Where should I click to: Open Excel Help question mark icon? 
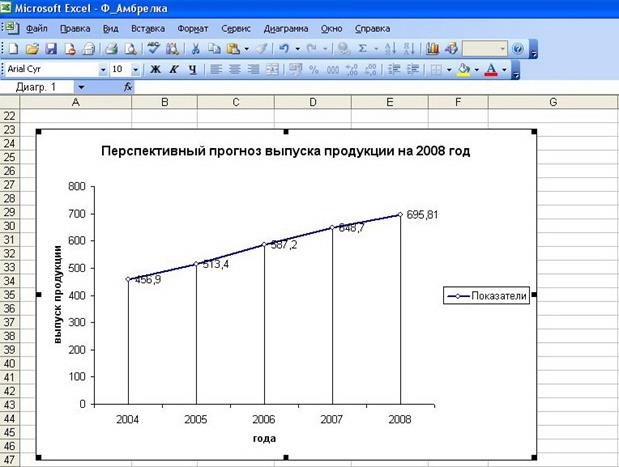coord(517,48)
